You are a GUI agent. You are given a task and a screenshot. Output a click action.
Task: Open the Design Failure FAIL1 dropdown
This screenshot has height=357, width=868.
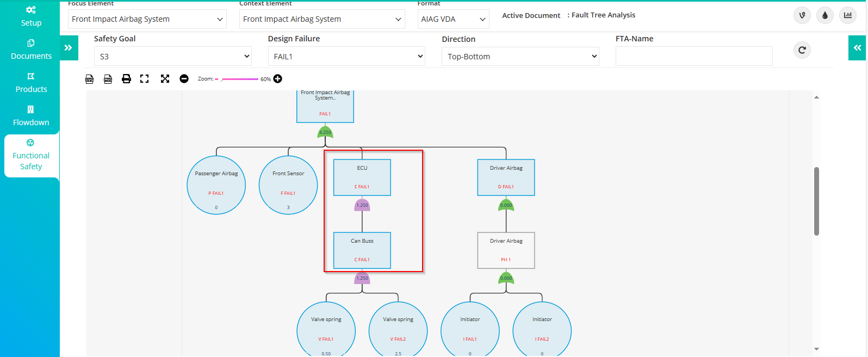coord(346,57)
